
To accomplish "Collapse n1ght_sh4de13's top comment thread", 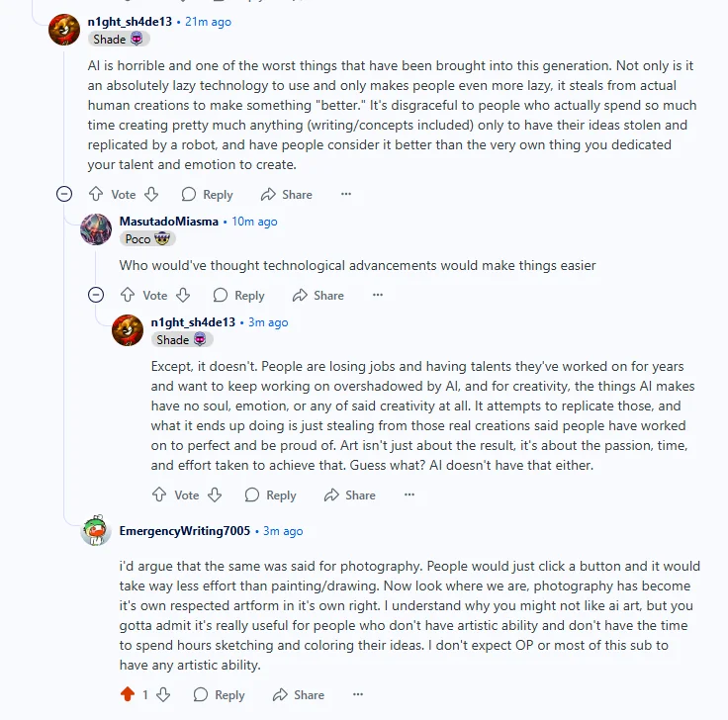I will click(64, 194).
